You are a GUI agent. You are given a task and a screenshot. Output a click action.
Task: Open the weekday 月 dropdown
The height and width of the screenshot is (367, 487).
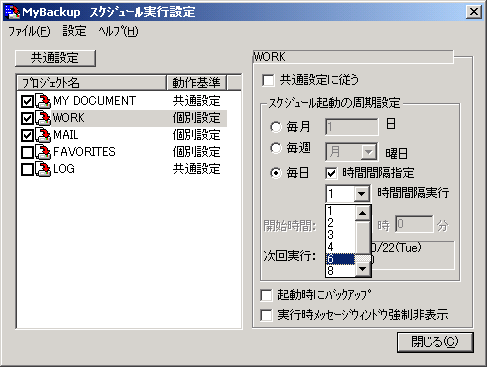pos(368,152)
